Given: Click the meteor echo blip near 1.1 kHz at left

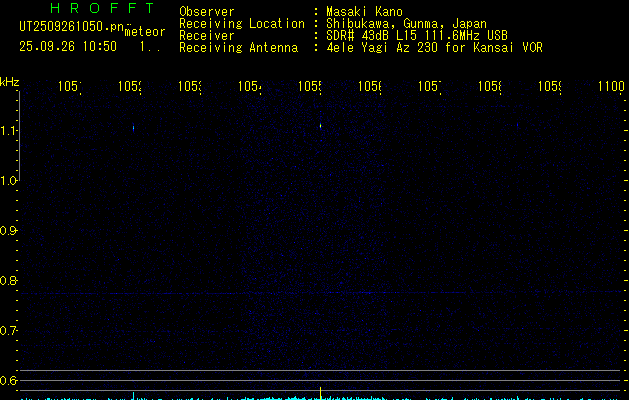Looking at the screenshot, I should (134, 128).
